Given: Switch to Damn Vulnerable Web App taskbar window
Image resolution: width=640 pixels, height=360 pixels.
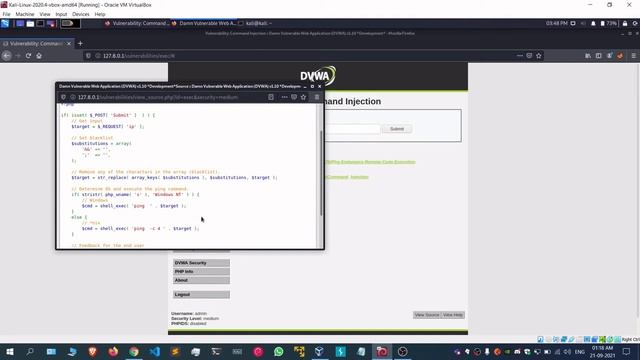Looking at the screenshot, I should pyautogui.click(x=204, y=24).
